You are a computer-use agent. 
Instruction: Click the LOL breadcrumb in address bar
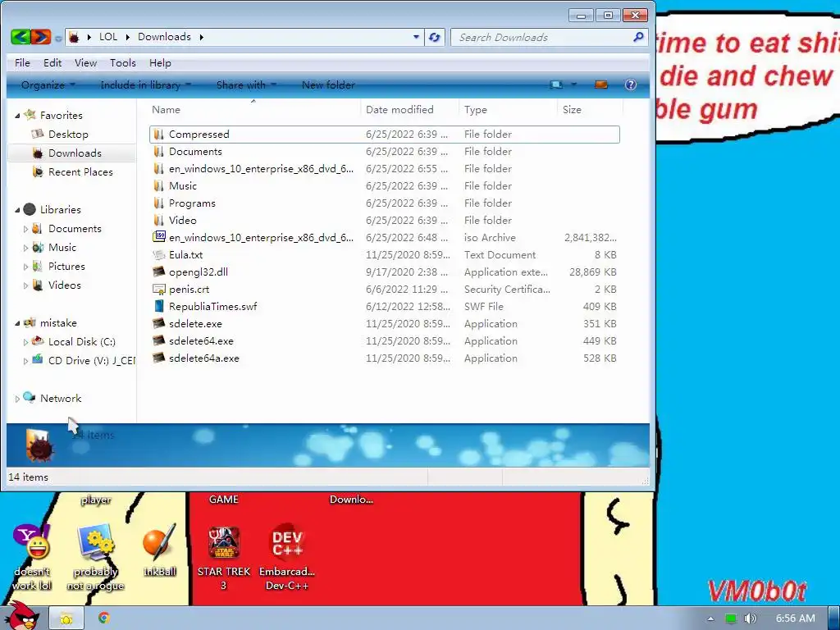coord(107,36)
